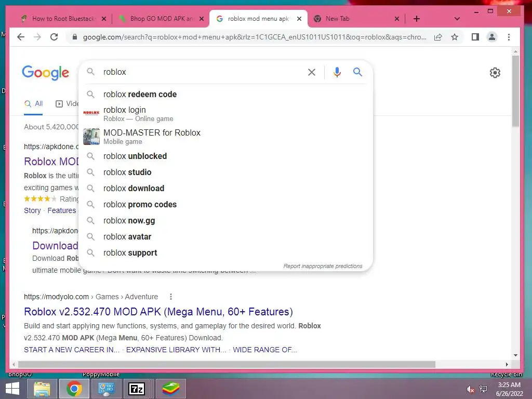Click the Chrome taskbar icon
532x399 pixels.
[x=74, y=389]
